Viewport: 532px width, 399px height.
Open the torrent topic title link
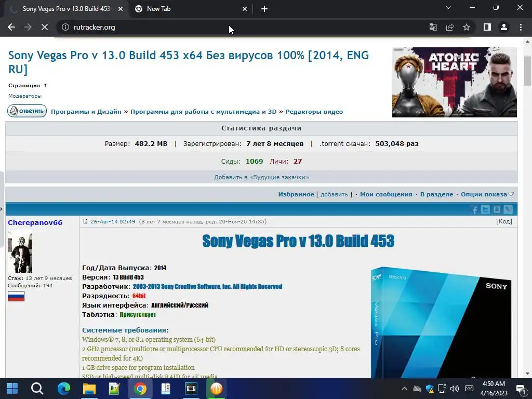(x=188, y=62)
